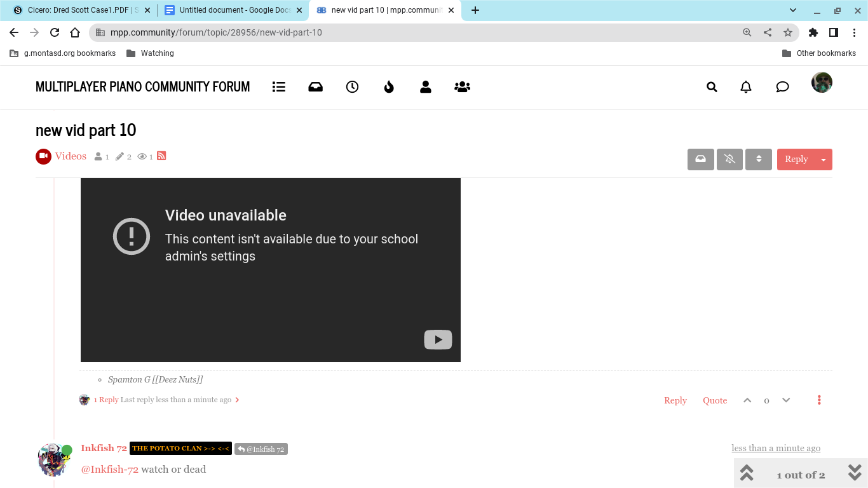Upvote the post
The height and width of the screenshot is (488, 868).
pyautogui.click(x=747, y=400)
